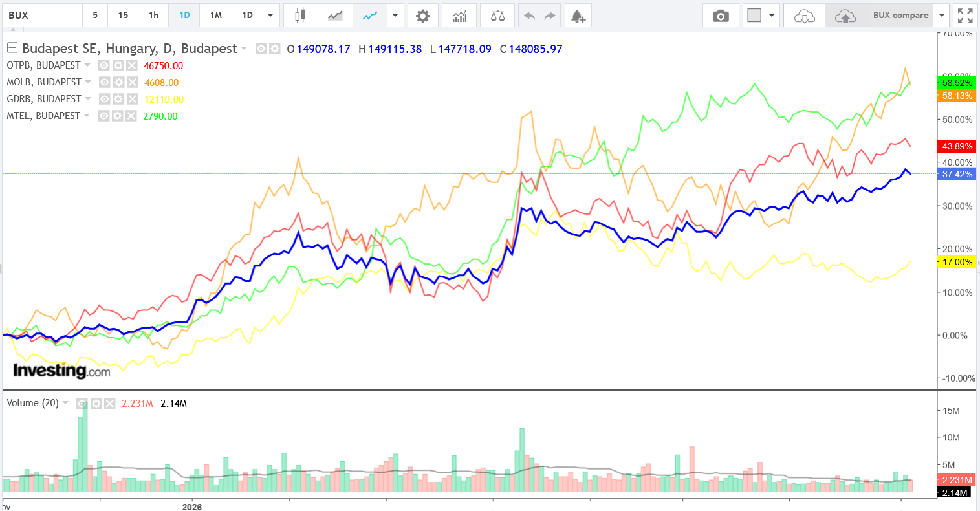Click the blue 37.42% price label
The width and height of the screenshot is (980, 511).
click(x=957, y=174)
